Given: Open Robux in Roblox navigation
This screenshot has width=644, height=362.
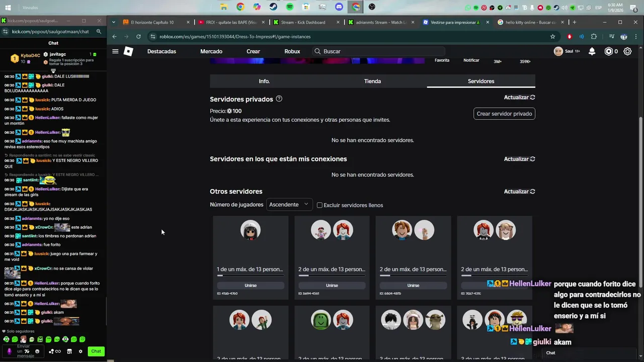Looking at the screenshot, I should click(292, 51).
